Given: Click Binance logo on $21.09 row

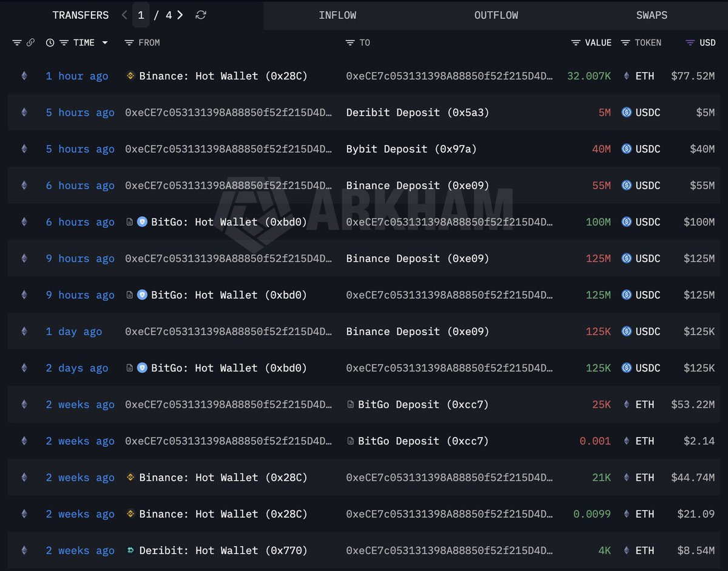Looking at the screenshot, I should (130, 514).
